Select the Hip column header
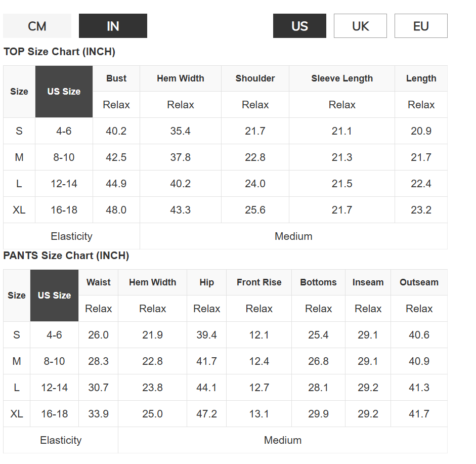 point(207,282)
